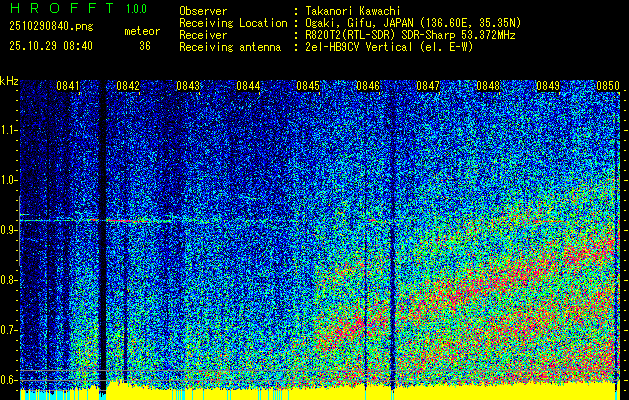Click the kHz axis unit label
Viewport: 629px width, 400px height.
9,81
